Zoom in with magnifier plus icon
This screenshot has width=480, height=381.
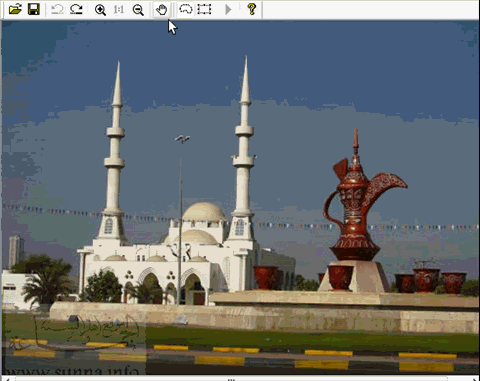100,10
